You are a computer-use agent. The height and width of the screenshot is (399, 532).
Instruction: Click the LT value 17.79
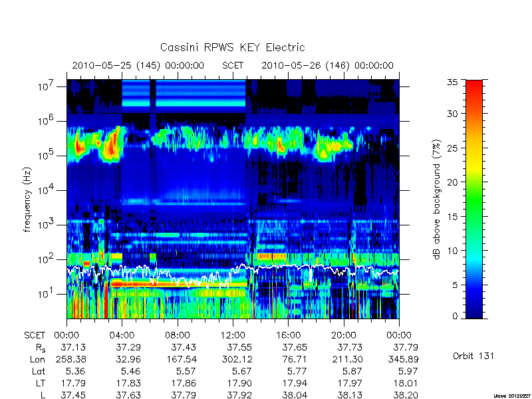pos(73,383)
